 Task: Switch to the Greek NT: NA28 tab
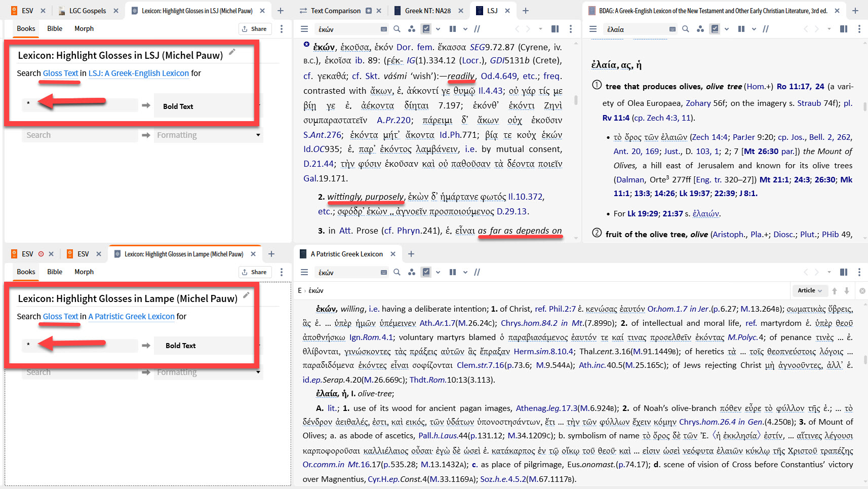[x=428, y=11]
